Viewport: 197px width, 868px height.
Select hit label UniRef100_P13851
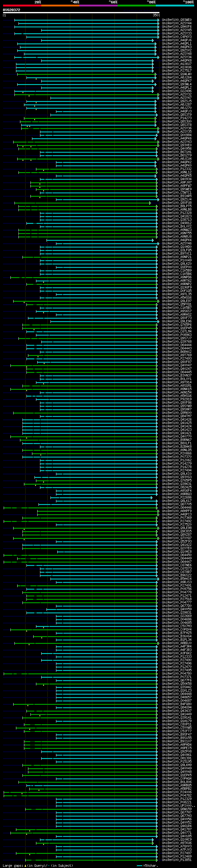177,860
